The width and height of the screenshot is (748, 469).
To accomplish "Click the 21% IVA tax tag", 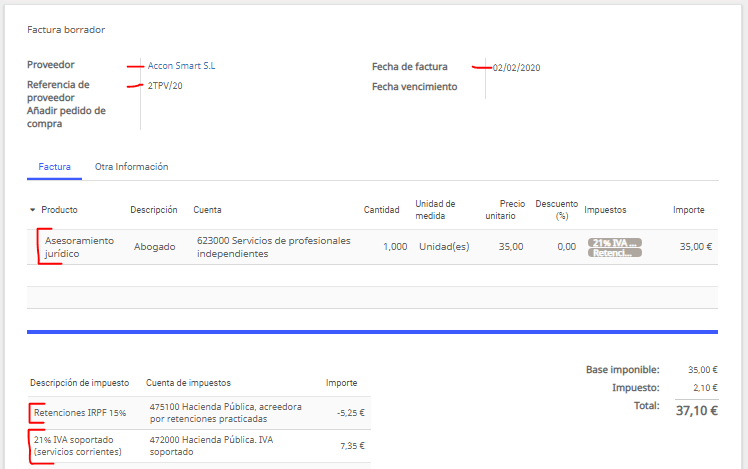I will tap(614, 243).
